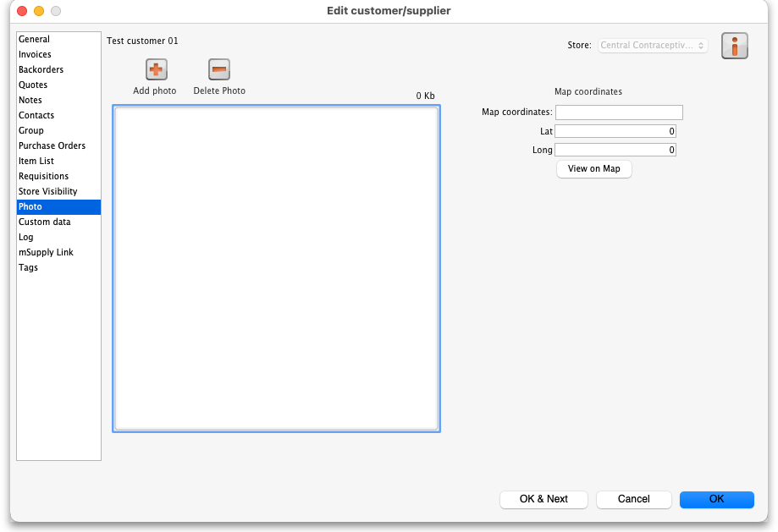
Task: Click the Add photo plus icon
Action: click(x=157, y=69)
